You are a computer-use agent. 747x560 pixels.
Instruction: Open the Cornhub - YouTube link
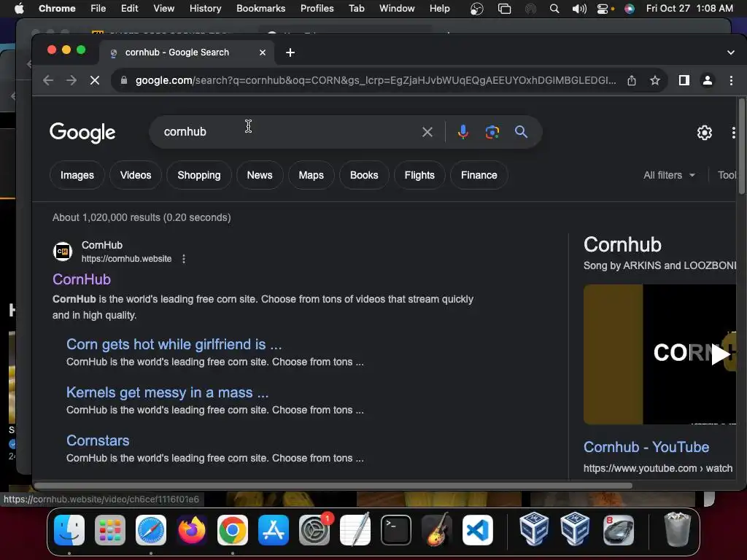(x=646, y=447)
